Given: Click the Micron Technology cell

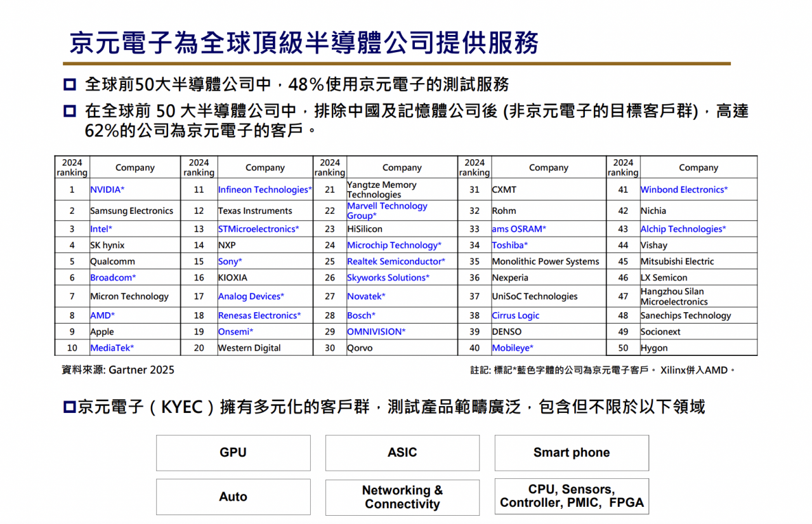Looking at the screenshot, I should (x=134, y=296).
